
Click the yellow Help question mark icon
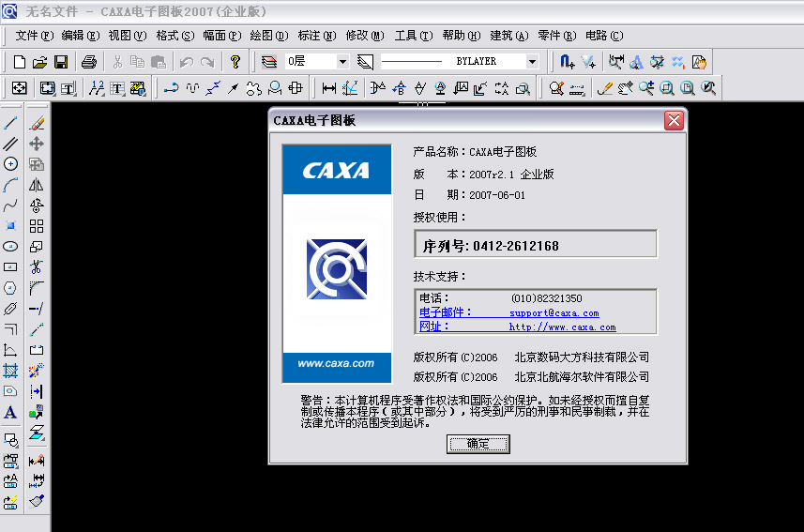235,62
